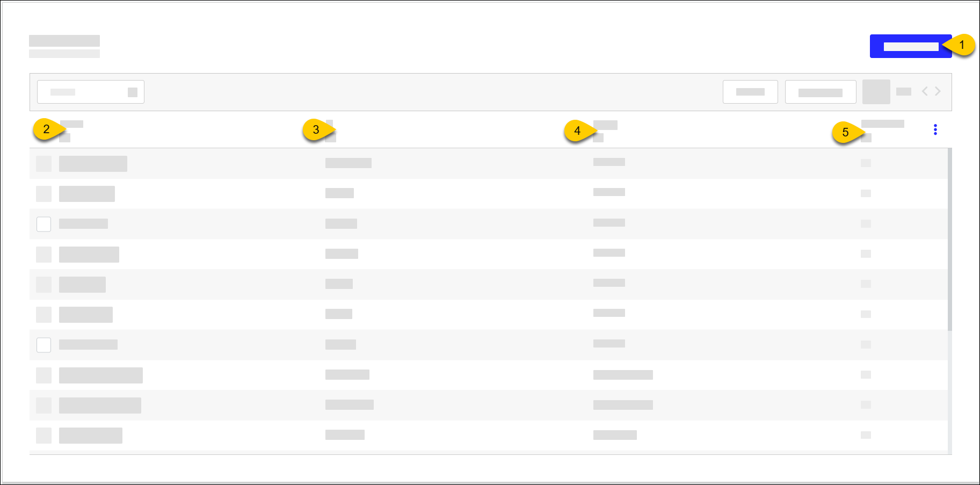Tick the white checkbox in the seventh table row

coord(43,345)
